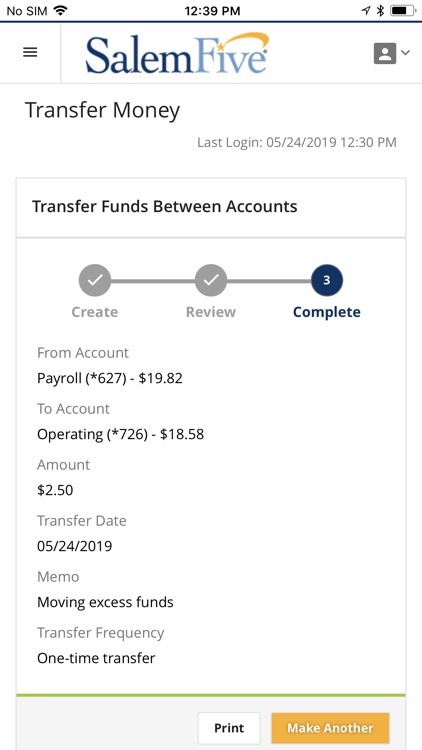
Task: Select the Create step checkmark circle
Action: [x=95, y=280]
